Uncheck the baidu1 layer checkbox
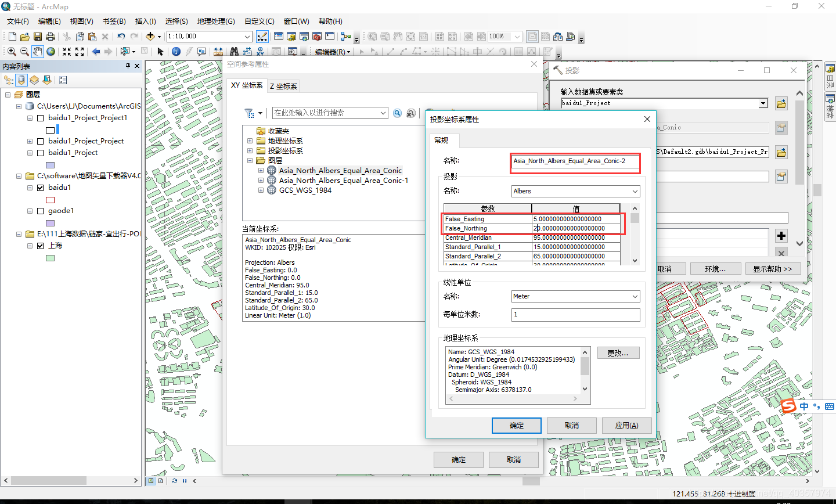This screenshot has width=836, height=504. [41, 188]
